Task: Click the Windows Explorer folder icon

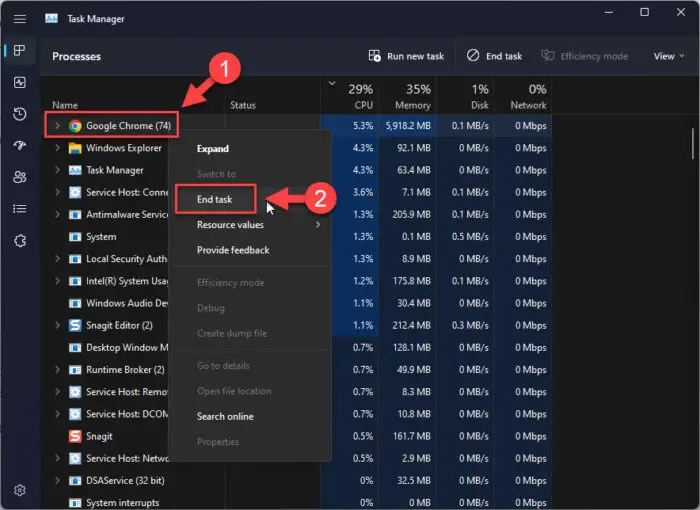Action: pos(75,148)
